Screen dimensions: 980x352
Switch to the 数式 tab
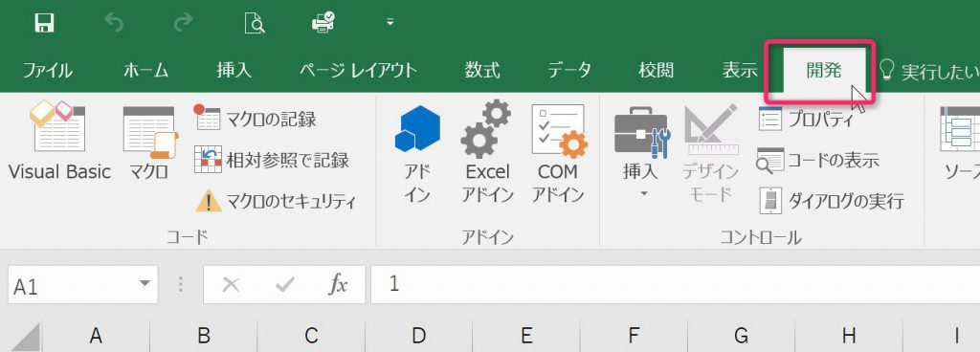pos(482,70)
